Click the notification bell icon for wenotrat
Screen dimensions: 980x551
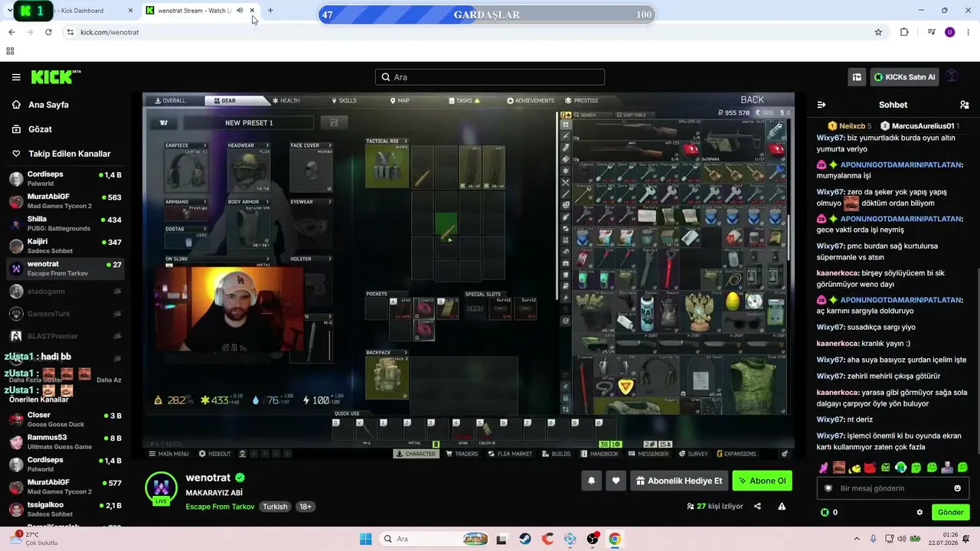591,481
